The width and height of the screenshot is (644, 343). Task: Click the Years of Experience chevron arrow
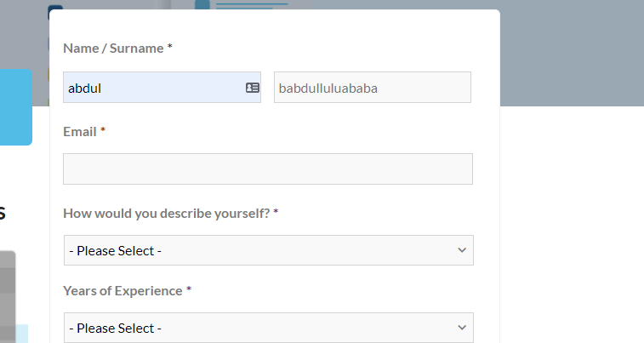(x=462, y=328)
